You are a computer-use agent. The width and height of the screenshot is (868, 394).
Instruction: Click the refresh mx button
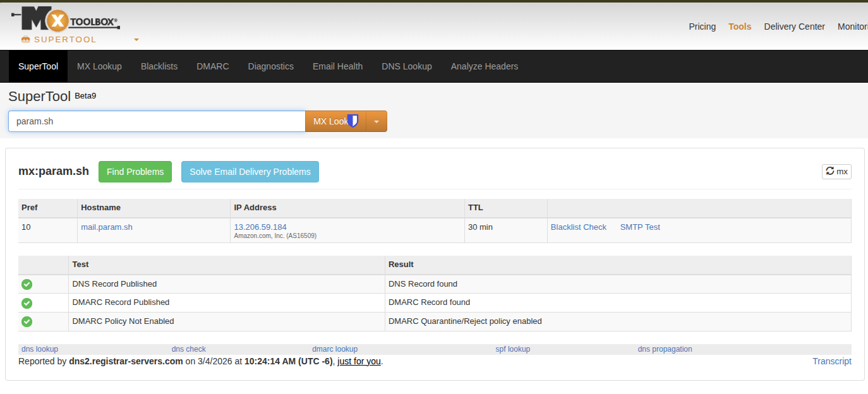pos(836,171)
